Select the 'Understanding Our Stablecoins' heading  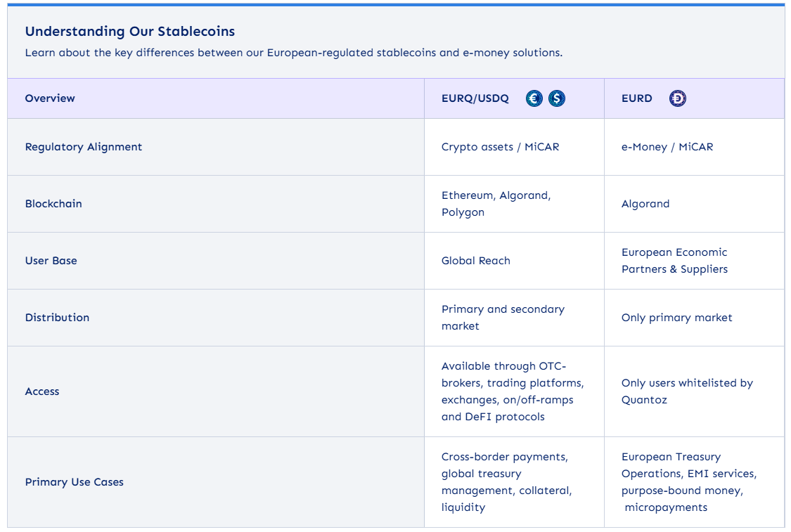point(130,31)
